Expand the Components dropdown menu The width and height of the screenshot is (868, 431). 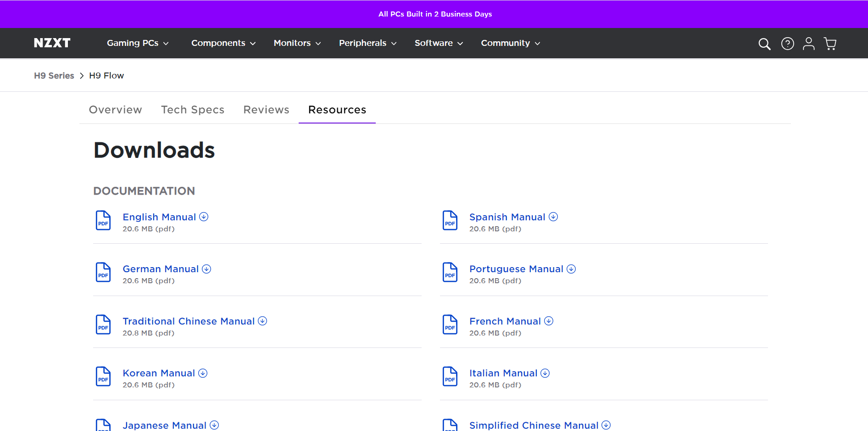coord(223,43)
